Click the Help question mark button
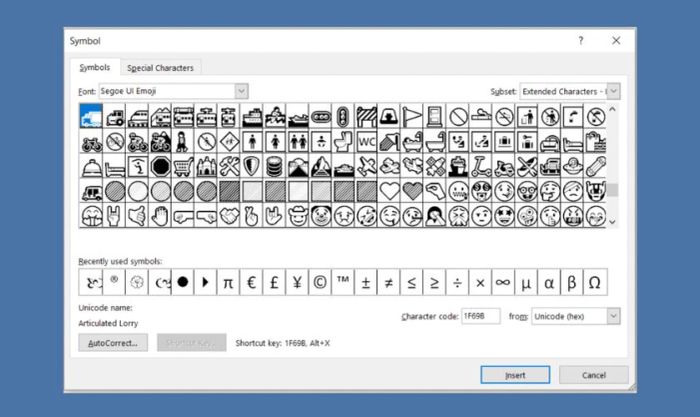The height and width of the screenshot is (417, 700). (x=581, y=41)
